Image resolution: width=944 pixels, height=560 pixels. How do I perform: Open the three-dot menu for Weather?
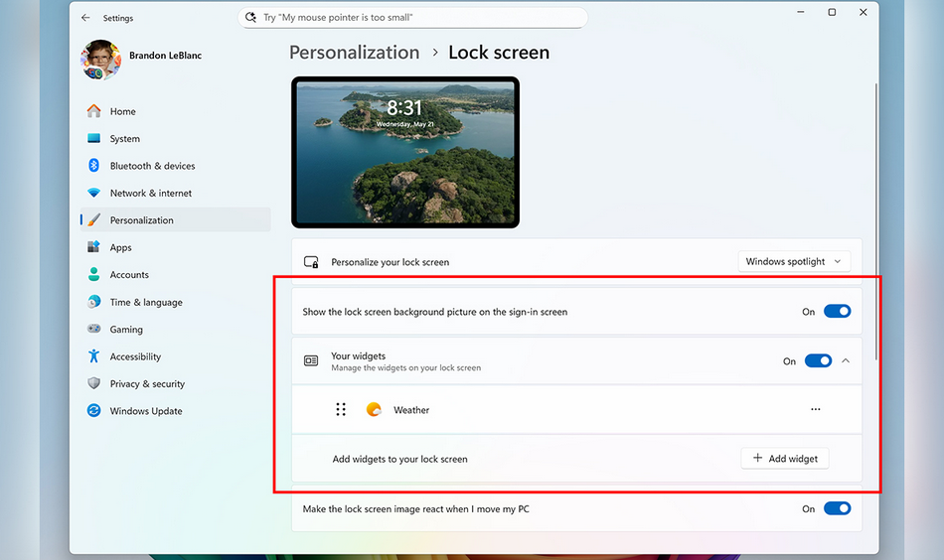pos(815,409)
